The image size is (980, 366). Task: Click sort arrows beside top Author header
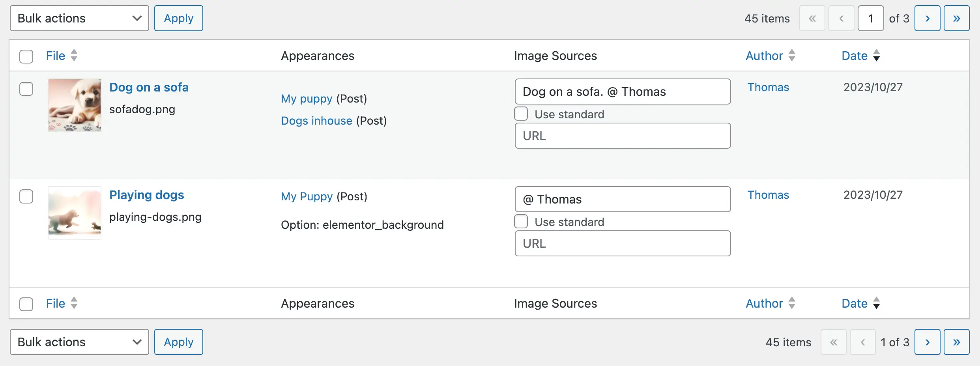pos(791,56)
